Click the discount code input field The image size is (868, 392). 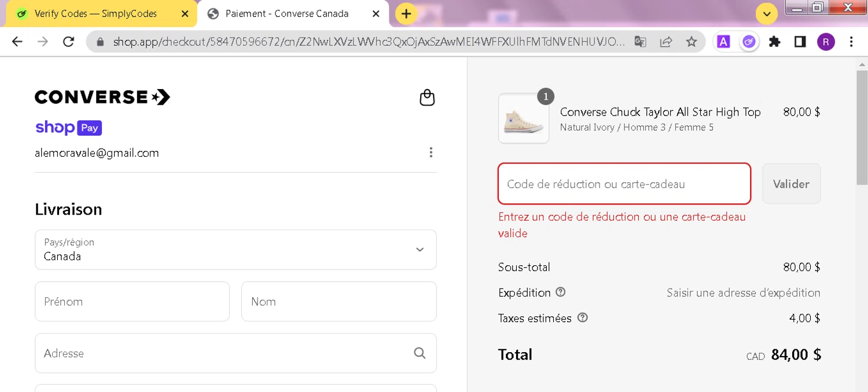point(624,184)
